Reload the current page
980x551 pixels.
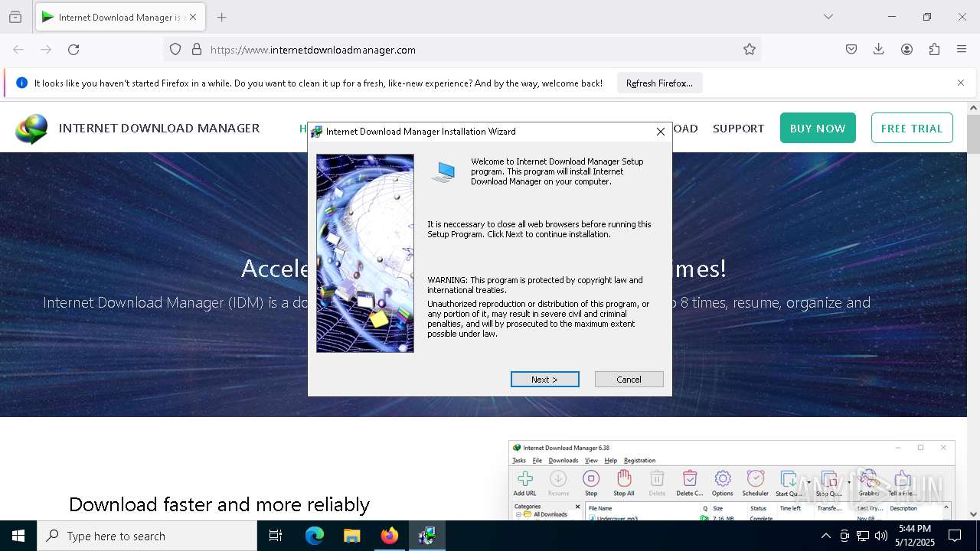tap(73, 49)
